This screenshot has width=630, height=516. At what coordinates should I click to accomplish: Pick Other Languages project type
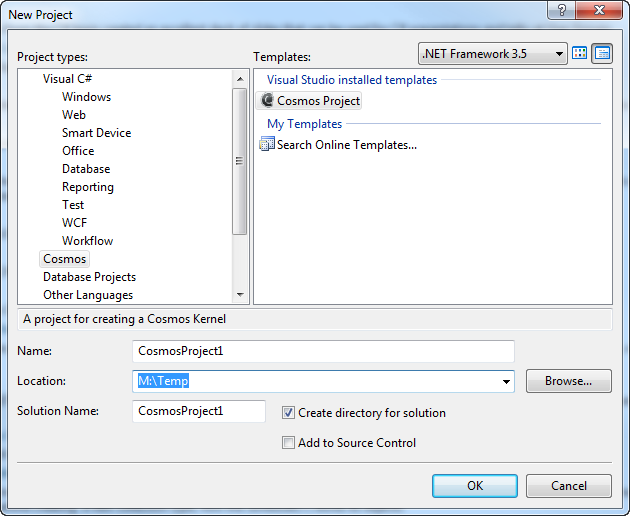coord(88,295)
